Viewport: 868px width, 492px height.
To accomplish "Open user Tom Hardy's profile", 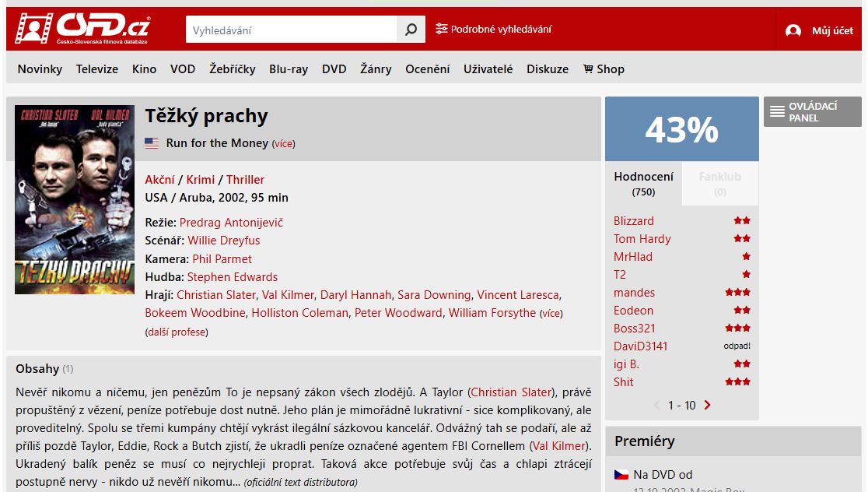I will coord(642,239).
